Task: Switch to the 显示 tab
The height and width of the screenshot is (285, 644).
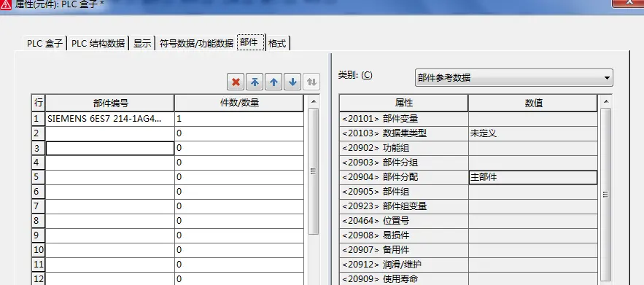Action: [142, 43]
